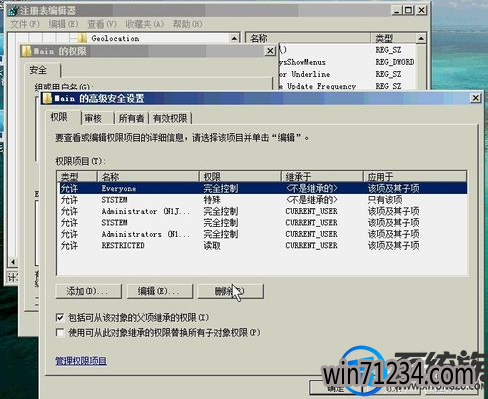488x399 pixels.
Task: Sort permission list by 应用于 column header
Action: (x=415, y=176)
